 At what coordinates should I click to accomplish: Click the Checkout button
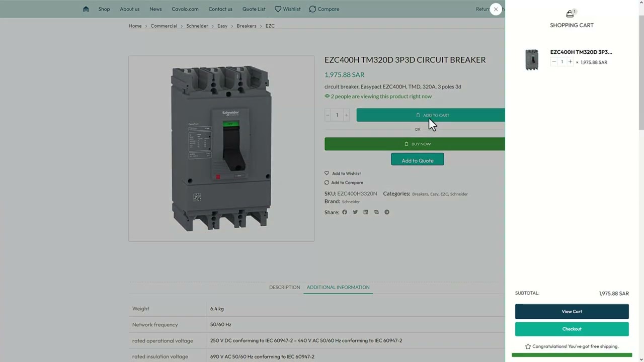tap(572, 329)
